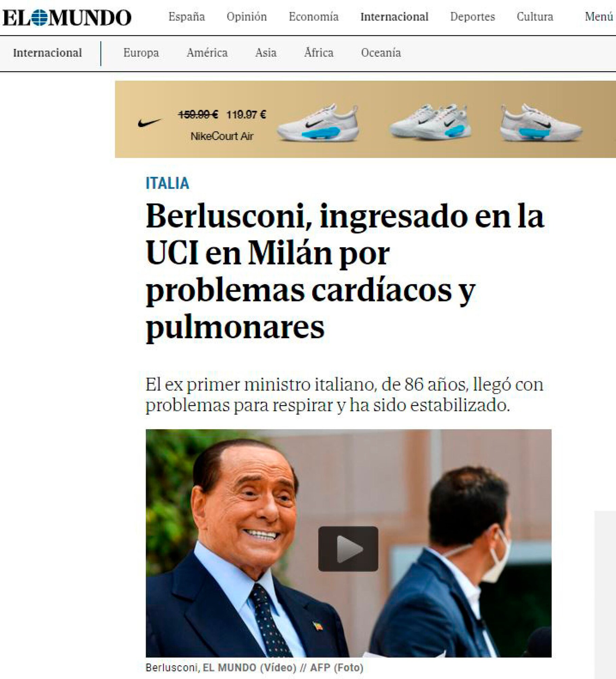Image resolution: width=616 pixels, height=679 pixels.
Task: Open the África subsection
Action: [319, 52]
